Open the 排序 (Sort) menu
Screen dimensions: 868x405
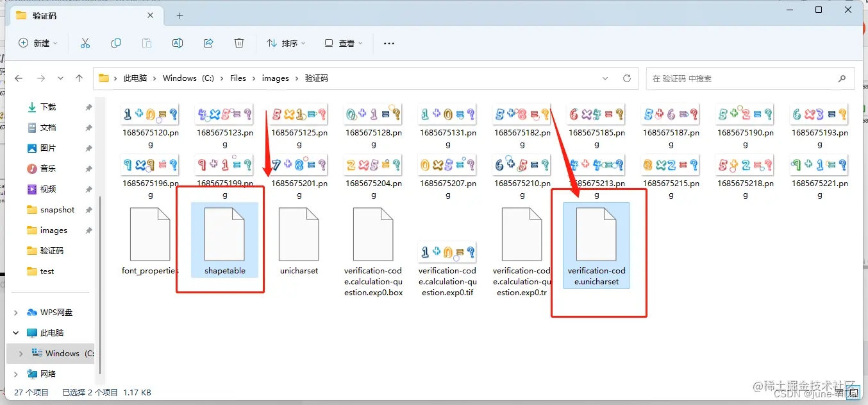286,43
